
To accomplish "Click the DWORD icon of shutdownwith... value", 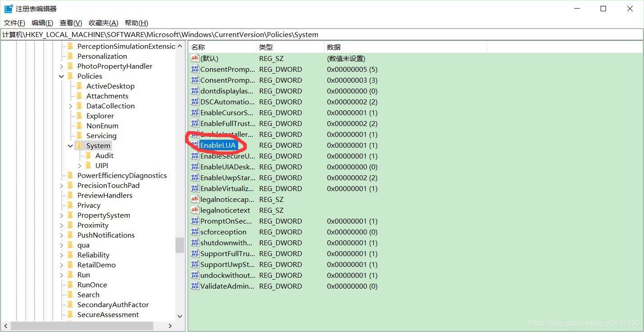I will (x=195, y=243).
